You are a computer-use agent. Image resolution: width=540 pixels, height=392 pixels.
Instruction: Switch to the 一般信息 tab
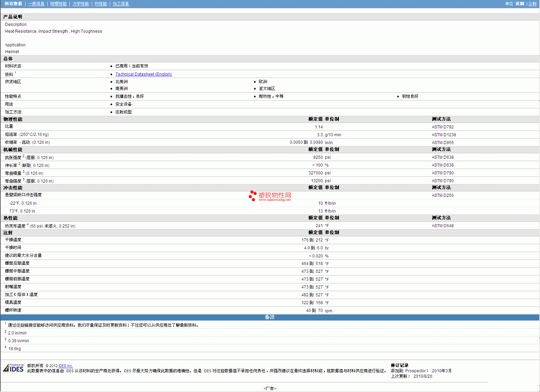click(x=36, y=4)
